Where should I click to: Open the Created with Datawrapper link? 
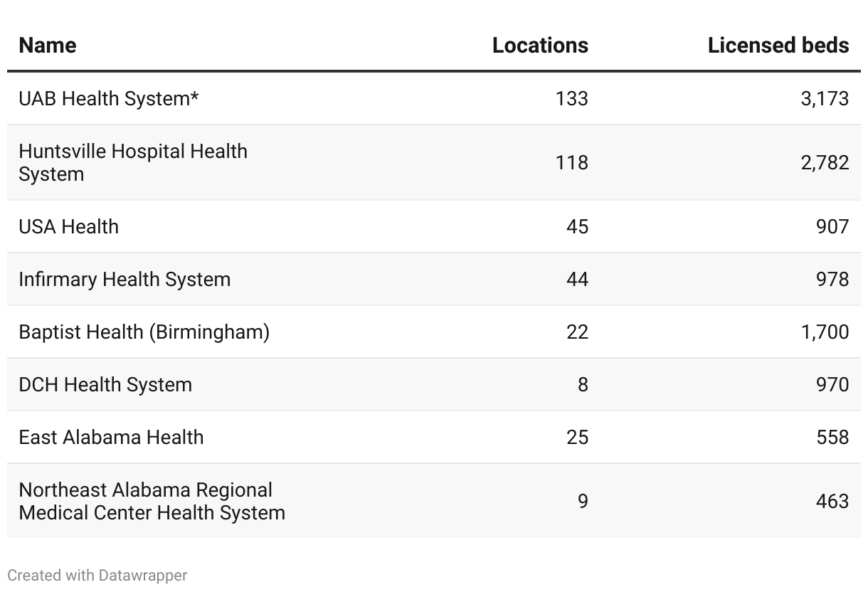(97, 575)
